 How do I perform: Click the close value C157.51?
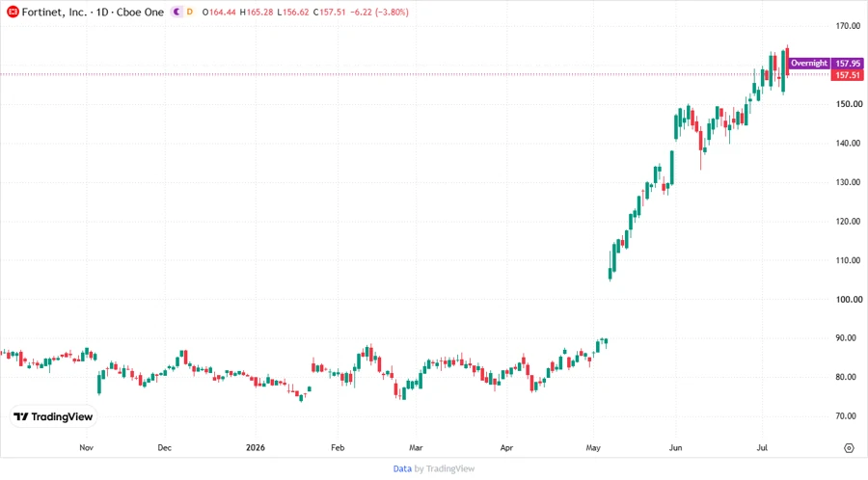pos(330,13)
